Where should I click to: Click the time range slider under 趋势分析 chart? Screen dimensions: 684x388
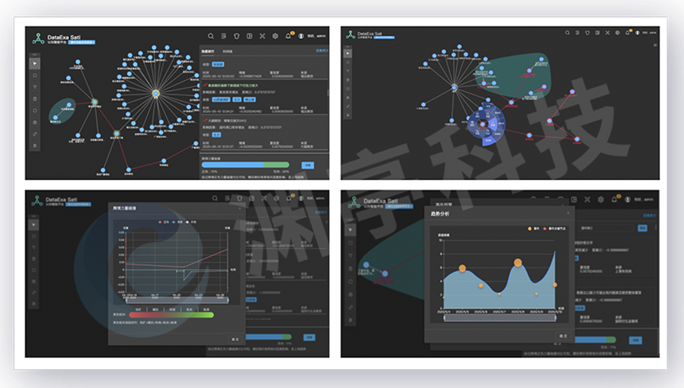(x=499, y=318)
